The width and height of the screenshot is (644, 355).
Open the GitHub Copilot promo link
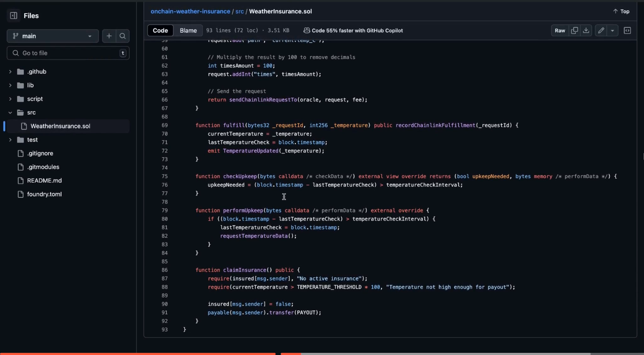[x=357, y=30]
